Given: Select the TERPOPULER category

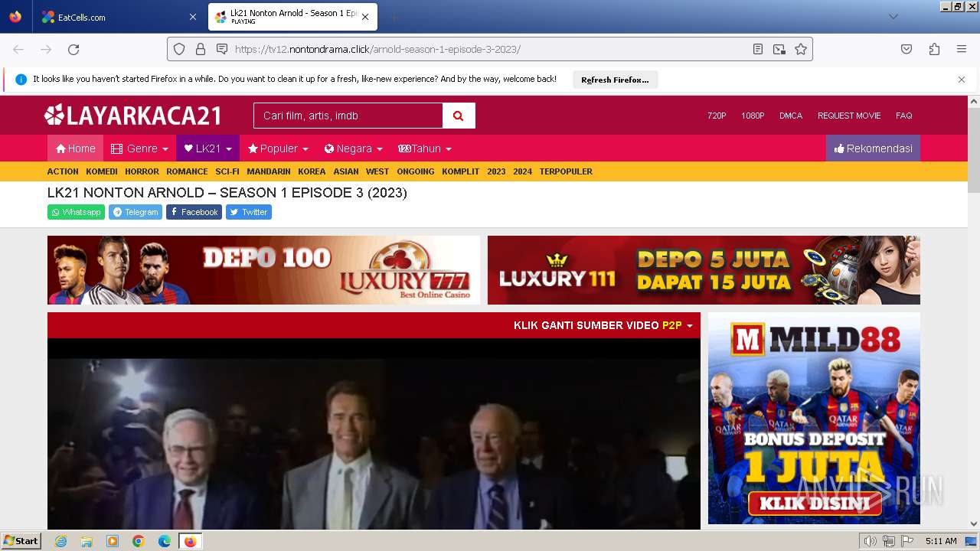Looking at the screenshot, I should (566, 171).
